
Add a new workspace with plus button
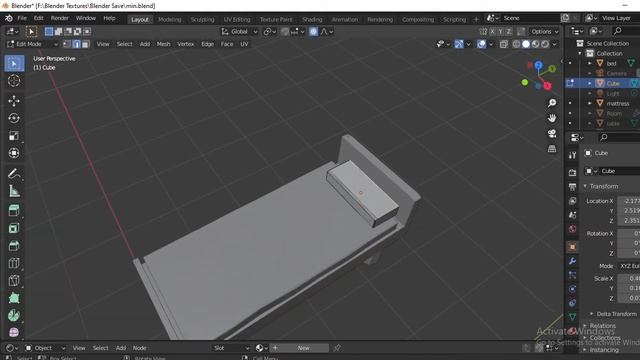pyautogui.click(x=476, y=19)
